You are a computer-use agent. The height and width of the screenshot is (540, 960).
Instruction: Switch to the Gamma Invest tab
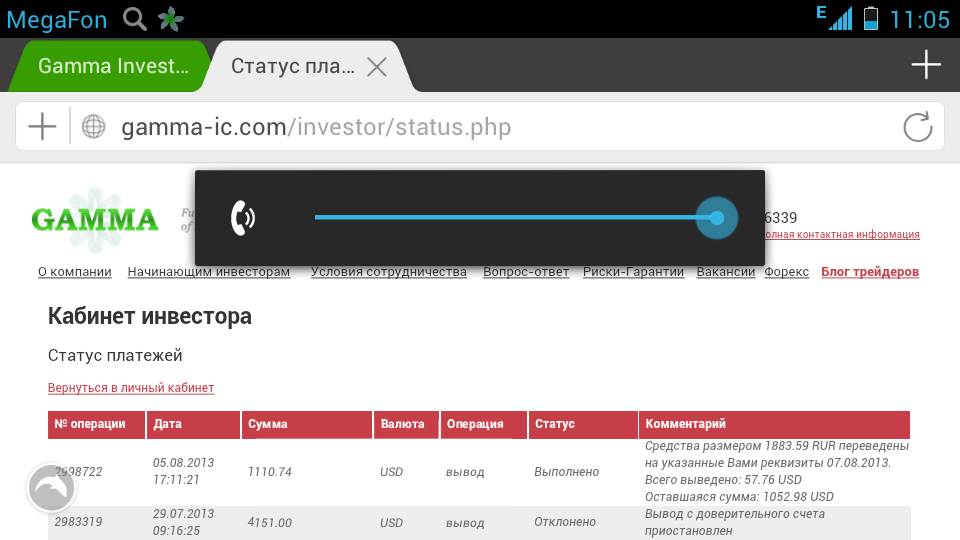[113, 66]
